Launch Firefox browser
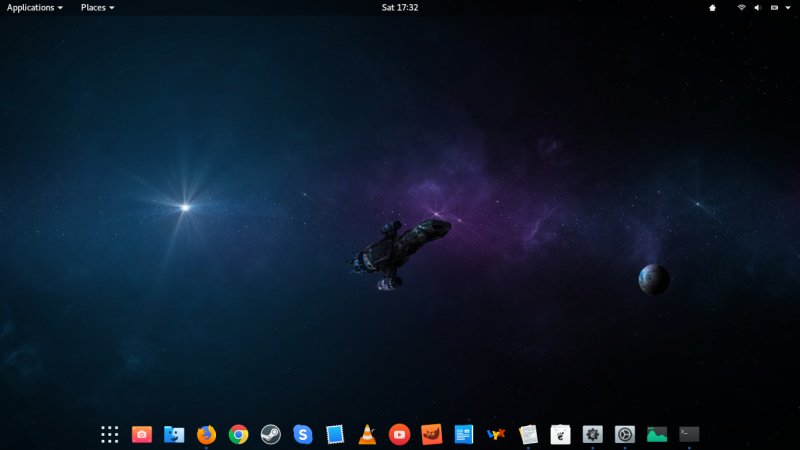The height and width of the screenshot is (450, 800). (206, 434)
